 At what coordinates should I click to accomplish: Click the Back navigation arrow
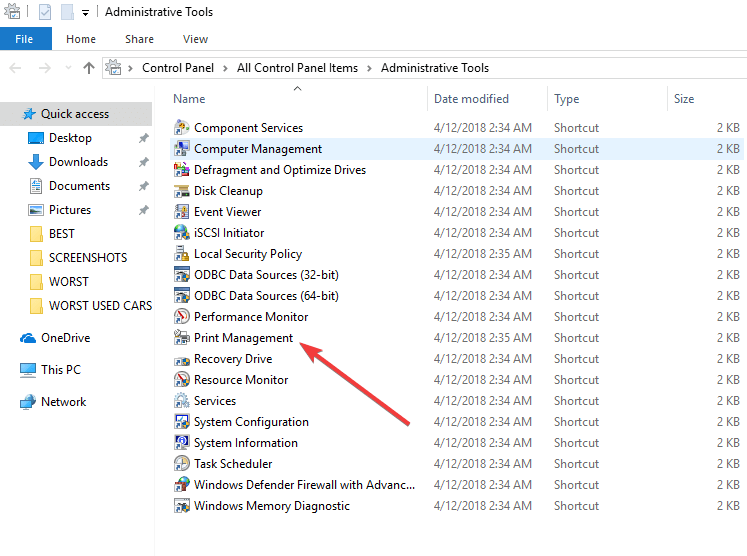15,68
